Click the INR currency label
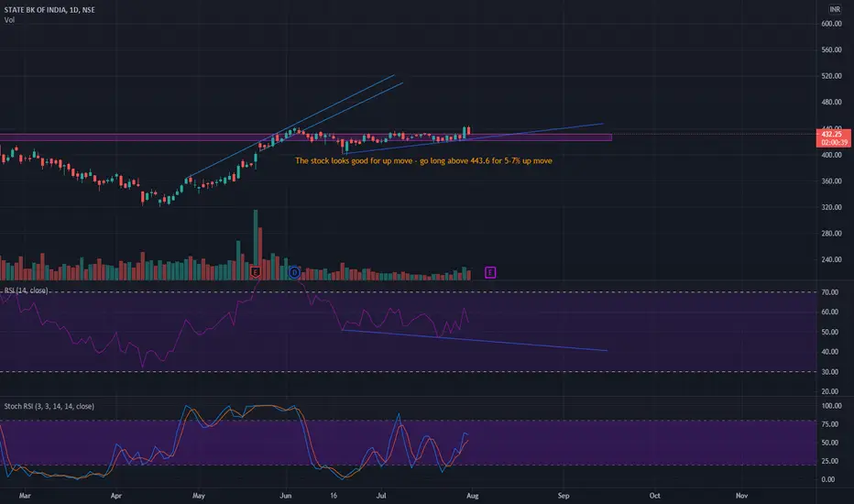854x504 pixels. (x=835, y=9)
